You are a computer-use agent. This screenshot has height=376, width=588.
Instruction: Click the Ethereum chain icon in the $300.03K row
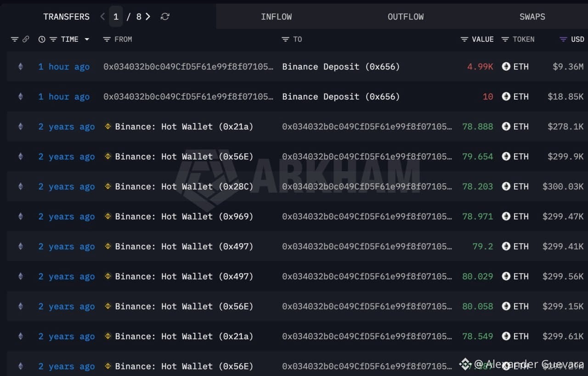(x=20, y=186)
